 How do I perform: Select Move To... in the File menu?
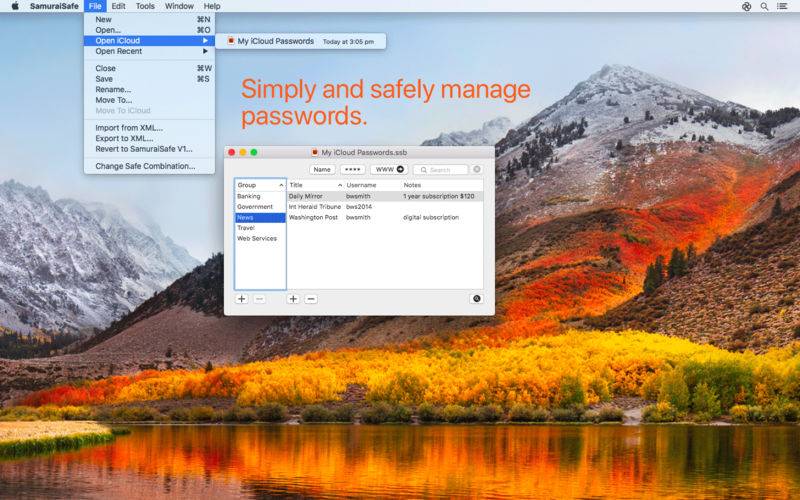pyautogui.click(x=149, y=100)
